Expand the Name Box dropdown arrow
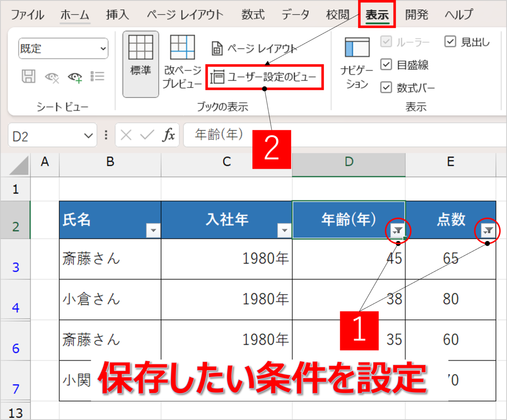The height and width of the screenshot is (420, 507). [88, 136]
